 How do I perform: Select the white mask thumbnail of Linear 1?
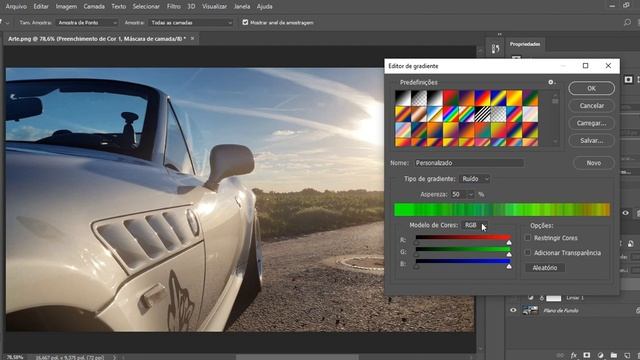point(553,298)
